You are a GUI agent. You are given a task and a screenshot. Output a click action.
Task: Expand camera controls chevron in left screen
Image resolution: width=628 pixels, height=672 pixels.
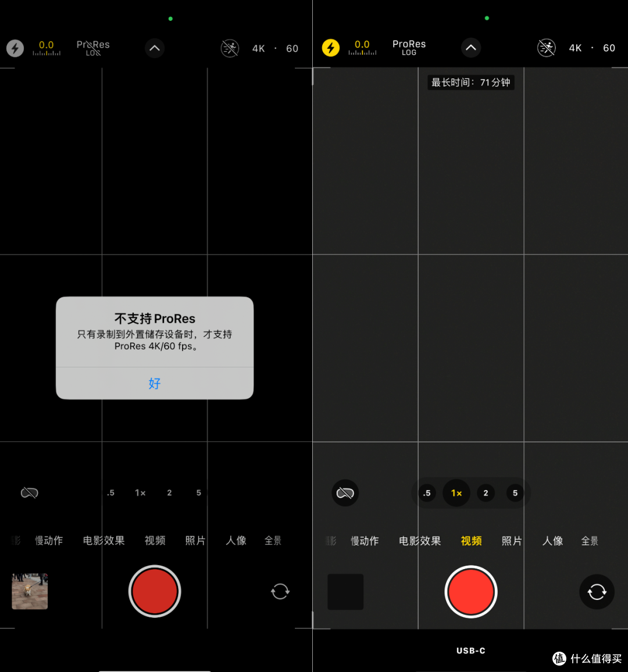154,48
